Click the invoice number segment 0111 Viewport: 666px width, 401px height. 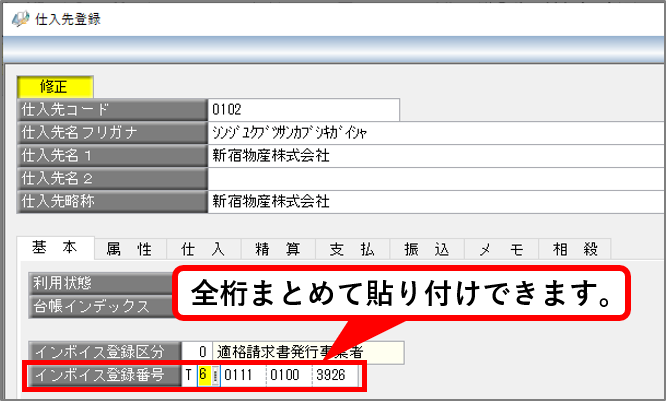click(x=243, y=376)
